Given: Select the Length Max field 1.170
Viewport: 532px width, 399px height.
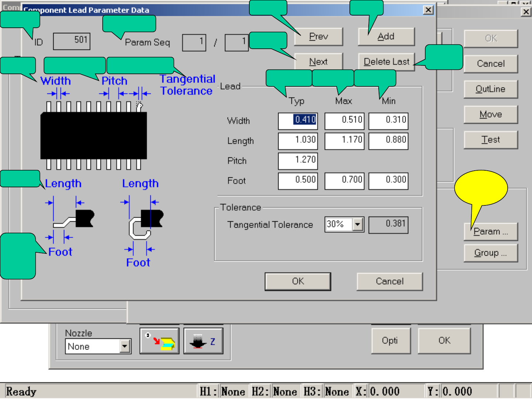Looking at the screenshot, I should (x=344, y=141).
